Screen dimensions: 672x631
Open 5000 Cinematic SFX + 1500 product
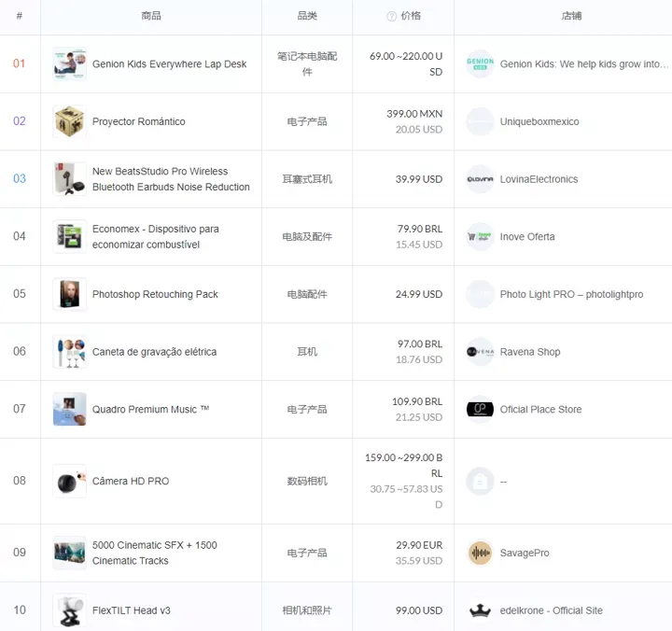[155, 553]
